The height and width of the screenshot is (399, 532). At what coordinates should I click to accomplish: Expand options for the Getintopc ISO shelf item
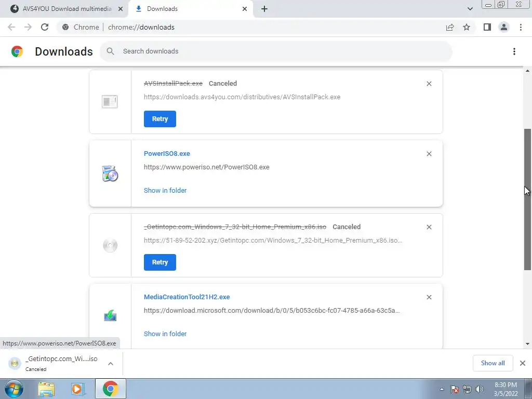coord(111,364)
